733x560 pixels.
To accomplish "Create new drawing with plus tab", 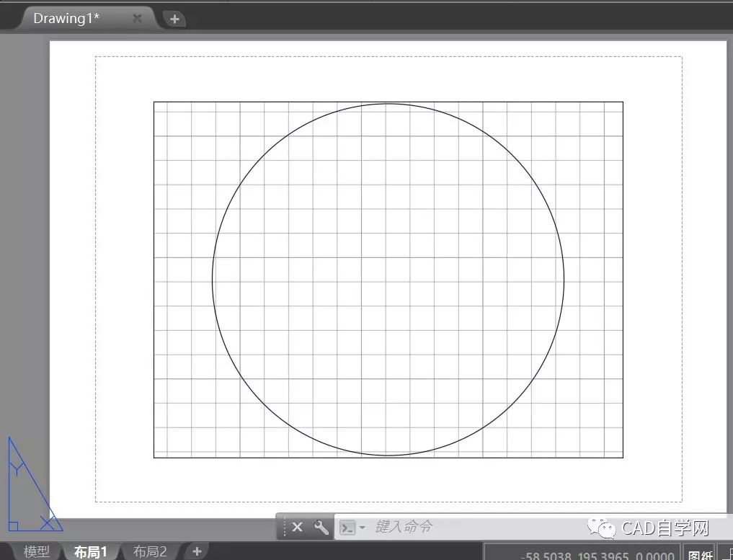I will 174,19.
